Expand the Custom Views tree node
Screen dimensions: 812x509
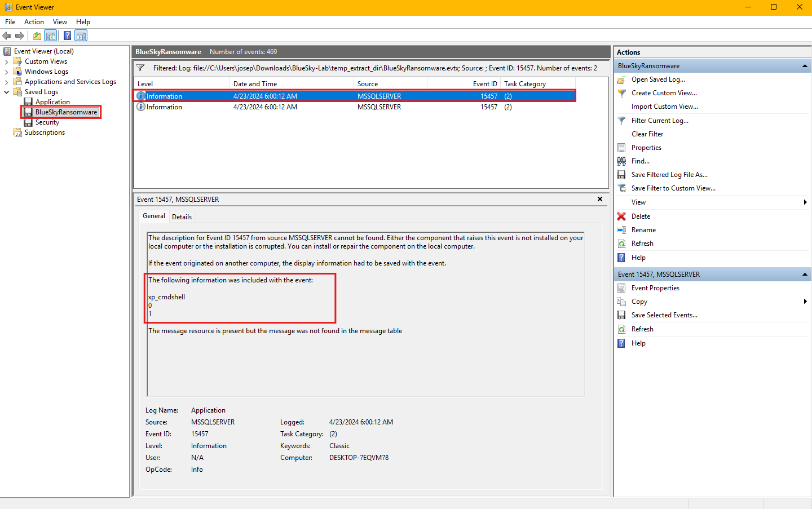point(7,61)
